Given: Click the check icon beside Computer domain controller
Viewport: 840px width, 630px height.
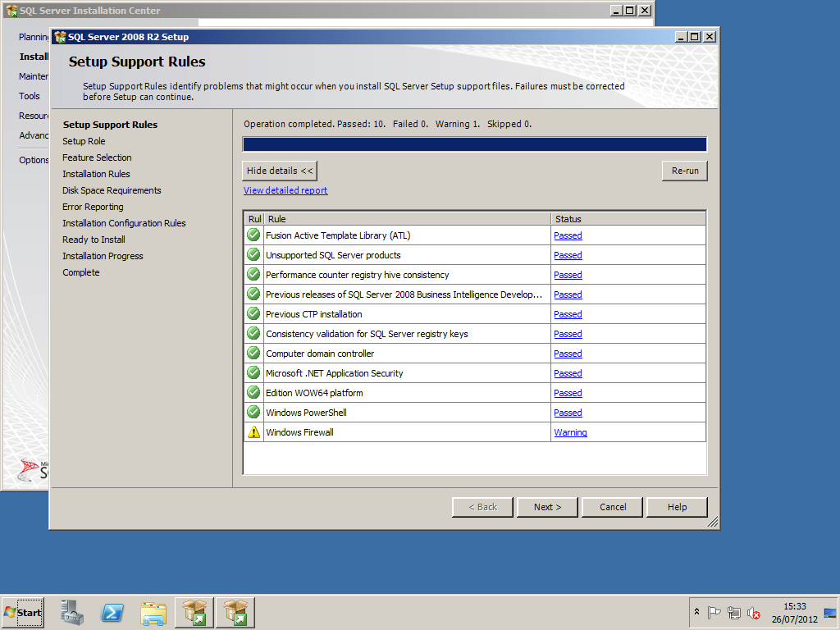Looking at the screenshot, I should tap(253, 353).
